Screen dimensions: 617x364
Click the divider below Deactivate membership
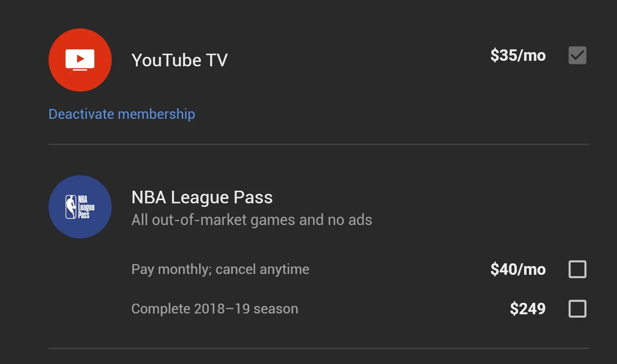click(x=319, y=144)
